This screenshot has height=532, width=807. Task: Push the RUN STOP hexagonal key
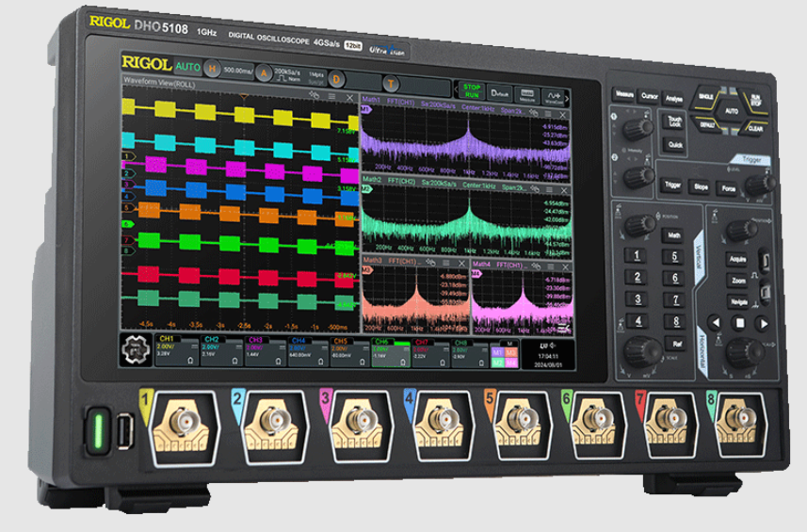point(755,100)
